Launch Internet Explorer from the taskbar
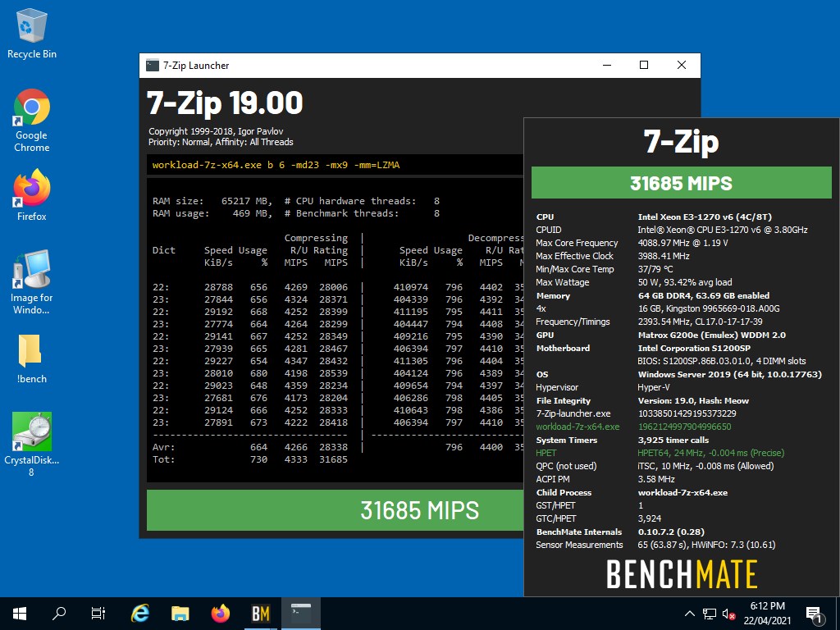 click(x=140, y=614)
